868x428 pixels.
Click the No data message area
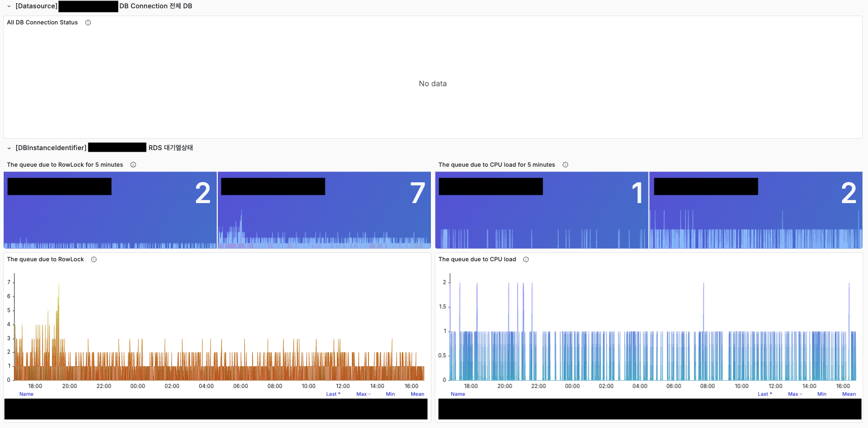[432, 84]
